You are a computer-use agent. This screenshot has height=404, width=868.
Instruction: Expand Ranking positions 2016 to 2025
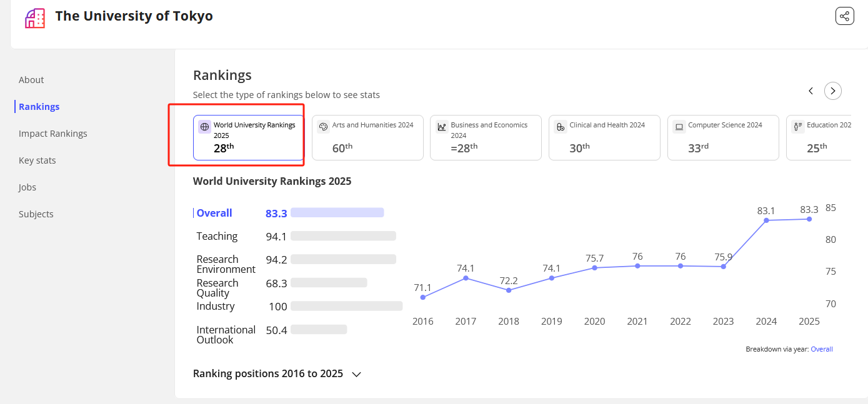(356, 374)
